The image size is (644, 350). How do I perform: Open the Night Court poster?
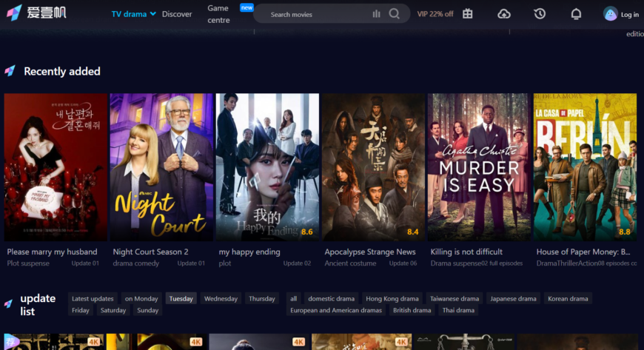(161, 167)
